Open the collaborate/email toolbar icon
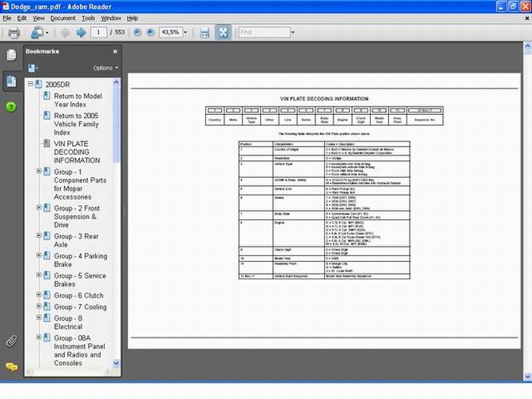The height and width of the screenshot is (399, 532). point(37,33)
